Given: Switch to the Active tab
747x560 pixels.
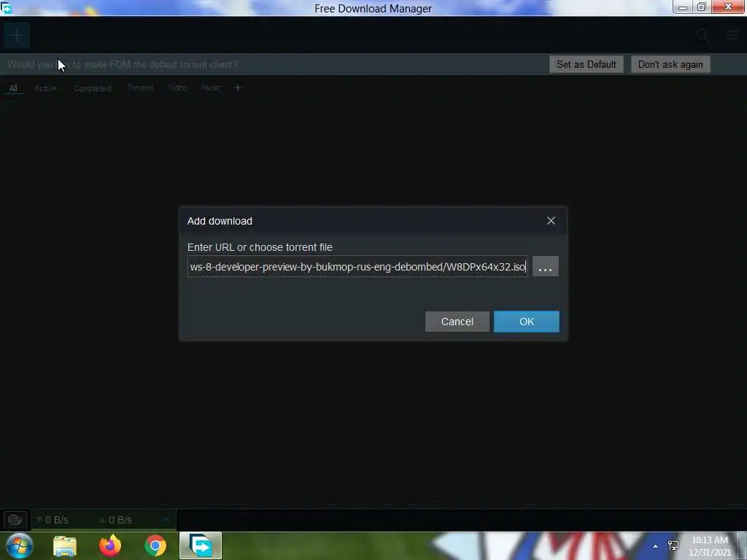Looking at the screenshot, I should tap(46, 88).
